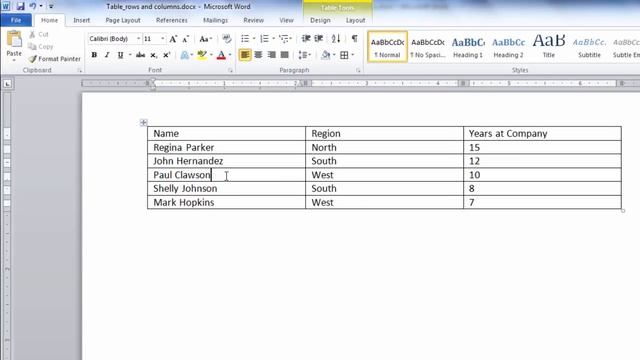Apply the text highlight color
Image resolution: width=640 pixels, height=360 pixels.
202,55
